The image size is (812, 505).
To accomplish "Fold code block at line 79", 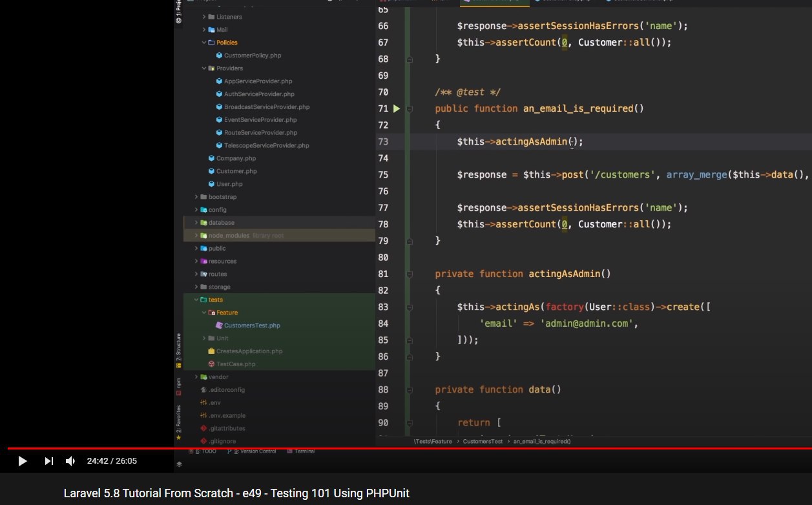I will coord(410,241).
